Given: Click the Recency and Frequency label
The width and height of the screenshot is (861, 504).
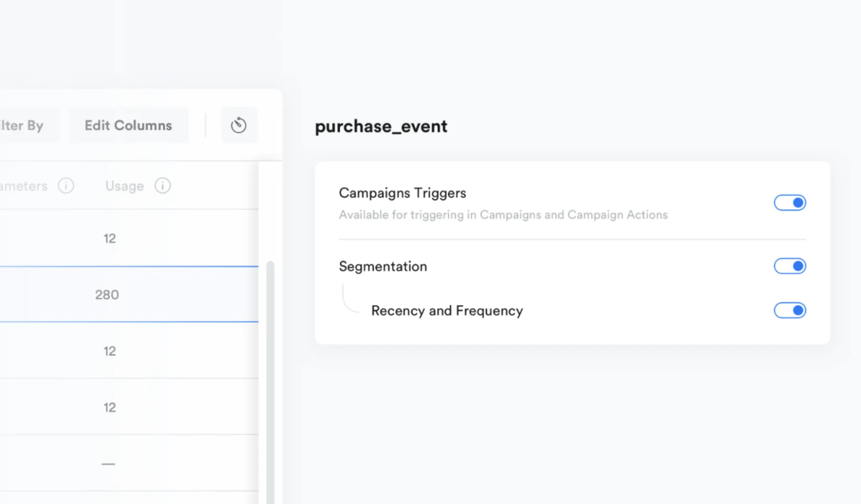Looking at the screenshot, I should coord(447,310).
